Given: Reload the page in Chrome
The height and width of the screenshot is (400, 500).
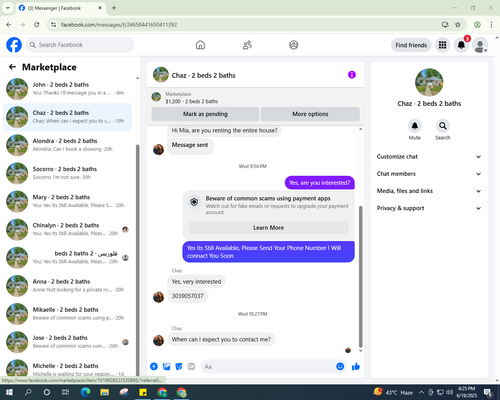Looking at the screenshot, I should pos(37,24).
